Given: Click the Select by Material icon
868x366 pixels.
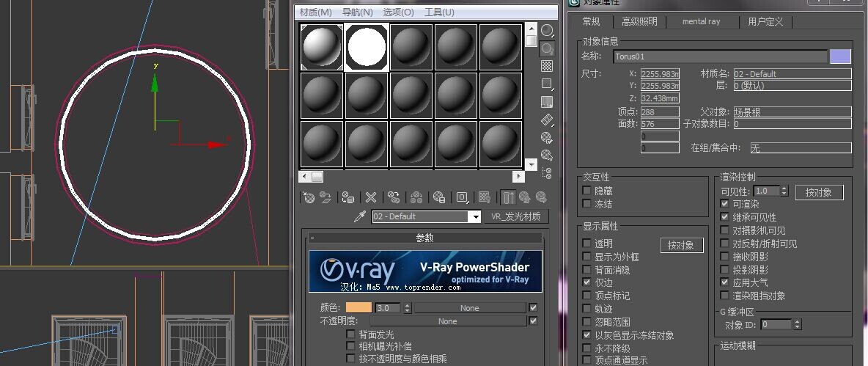Looking at the screenshot, I should pyautogui.click(x=547, y=155).
